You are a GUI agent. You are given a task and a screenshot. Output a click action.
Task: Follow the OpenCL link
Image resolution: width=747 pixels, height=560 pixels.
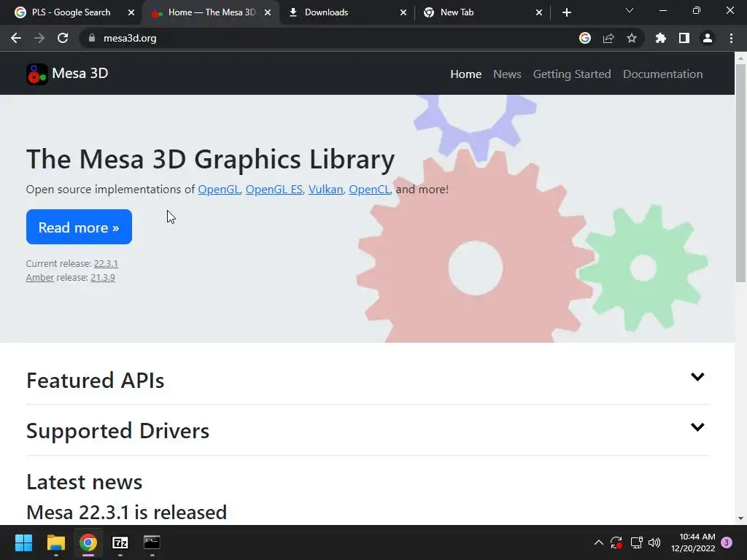coord(370,189)
